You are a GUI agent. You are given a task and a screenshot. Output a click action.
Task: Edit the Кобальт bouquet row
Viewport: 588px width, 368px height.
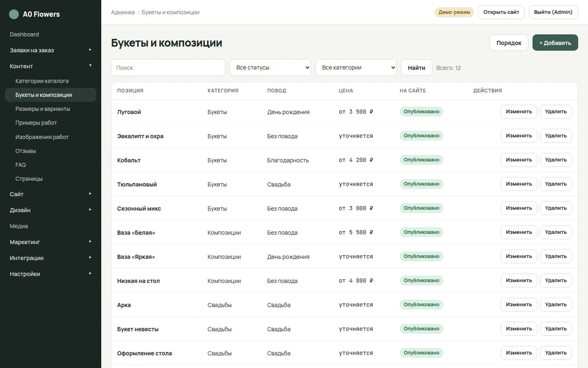pos(519,160)
